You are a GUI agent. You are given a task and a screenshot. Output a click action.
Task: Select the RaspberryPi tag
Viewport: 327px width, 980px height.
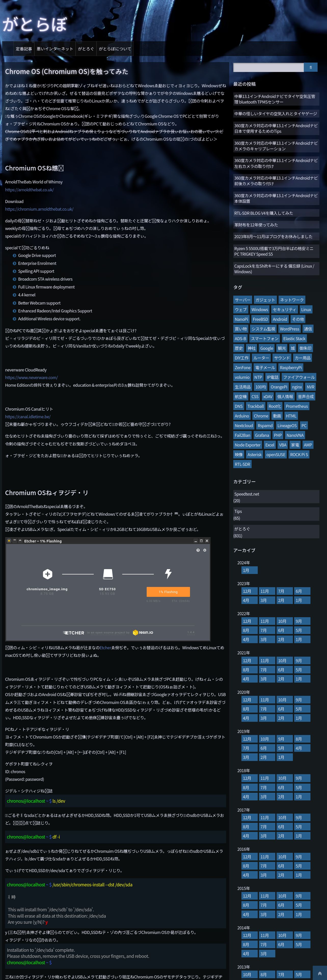coord(291,367)
